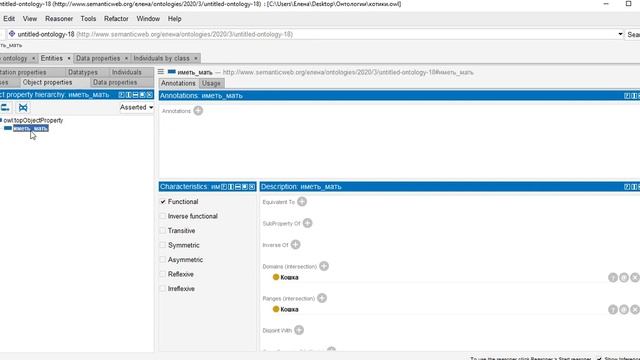
Task: Open the Window menu
Action: click(x=148, y=19)
